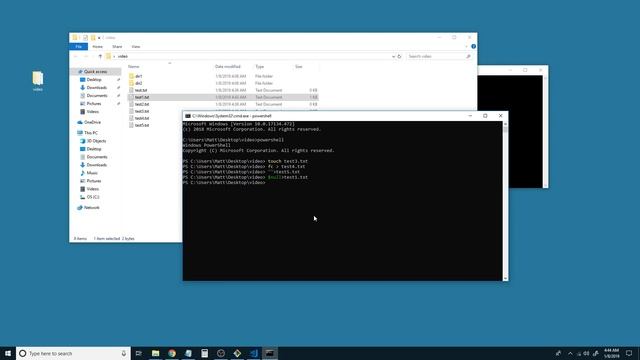Open the File tab in File Explorer
Image resolution: width=640 pixels, height=360 pixels.
(78, 47)
